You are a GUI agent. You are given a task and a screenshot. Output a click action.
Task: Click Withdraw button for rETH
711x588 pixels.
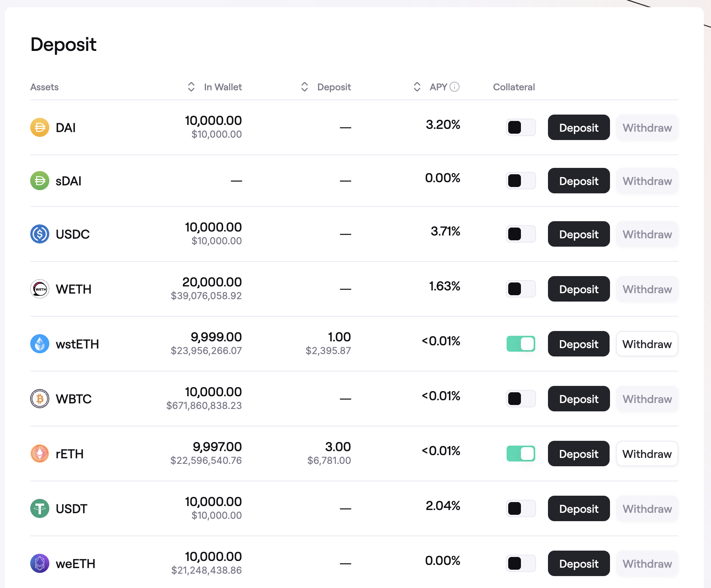pos(647,454)
